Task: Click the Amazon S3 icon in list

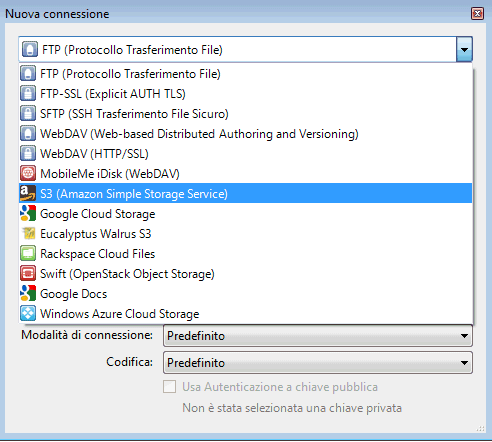Action: pyautogui.click(x=28, y=193)
